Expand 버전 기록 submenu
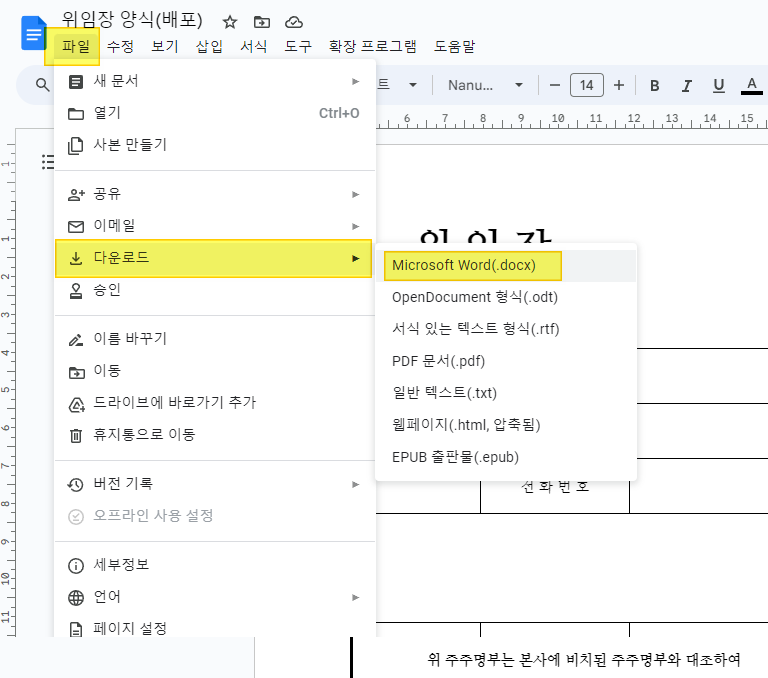768x678 pixels. pos(215,484)
